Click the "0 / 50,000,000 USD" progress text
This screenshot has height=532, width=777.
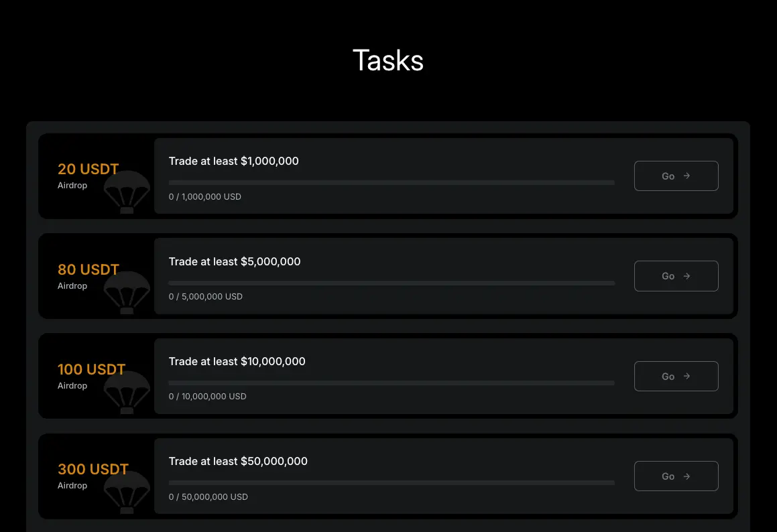click(x=208, y=497)
